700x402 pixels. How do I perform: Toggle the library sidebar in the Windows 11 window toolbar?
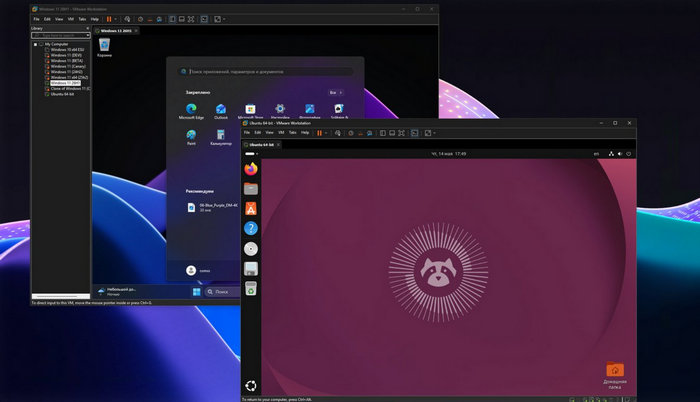(172, 19)
